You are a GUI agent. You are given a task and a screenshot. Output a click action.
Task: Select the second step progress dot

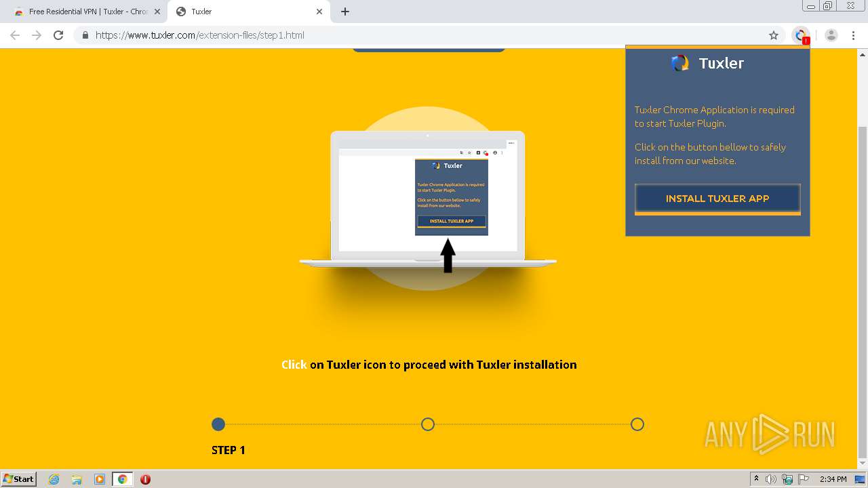pyautogui.click(x=428, y=424)
